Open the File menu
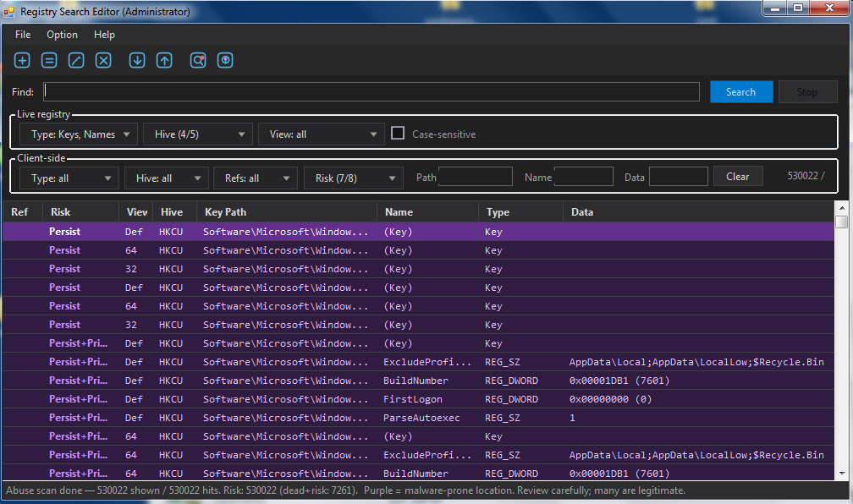The height and width of the screenshot is (504, 853). click(23, 35)
